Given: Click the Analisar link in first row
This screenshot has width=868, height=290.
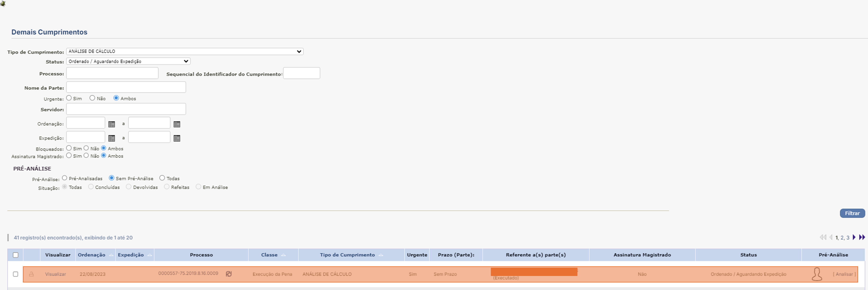Looking at the screenshot, I should 844,274.
